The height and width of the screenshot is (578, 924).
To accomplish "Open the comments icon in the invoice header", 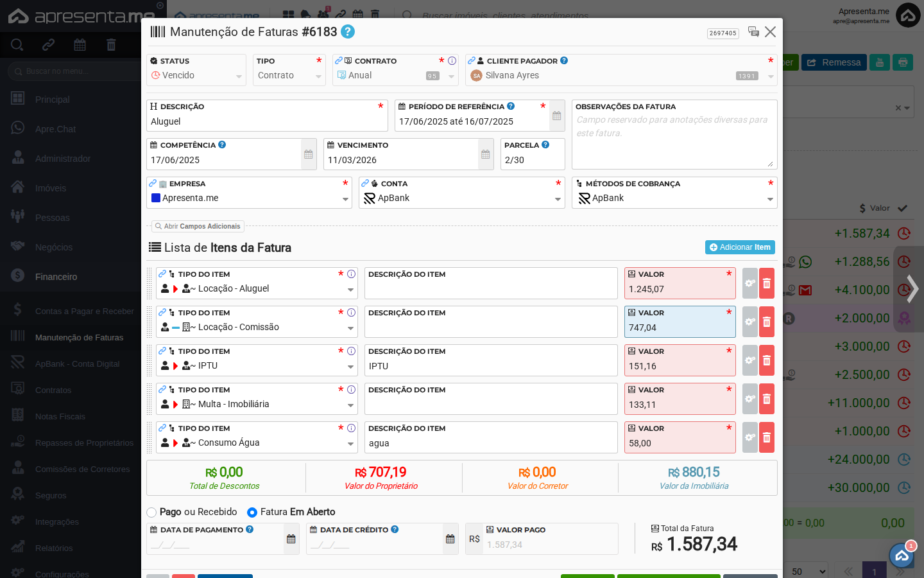I will tap(753, 31).
